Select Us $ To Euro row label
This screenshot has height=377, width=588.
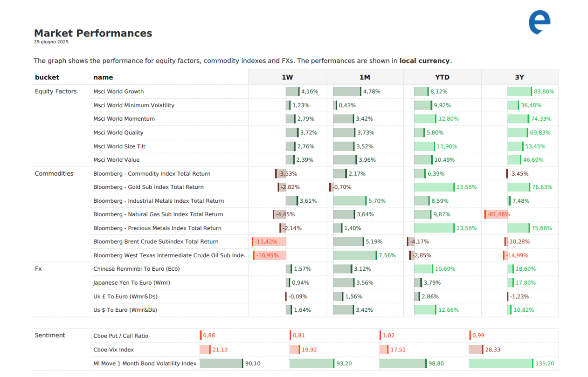(x=125, y=310)
